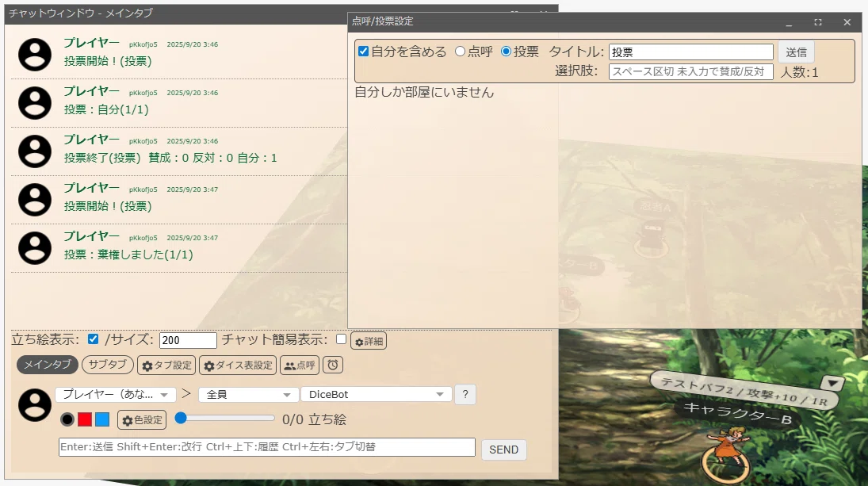Click message '投票終了(投票) 賛成：0 反対：0 自分：1'
This screenshot has height=486, width=868.
coord(170,158)
